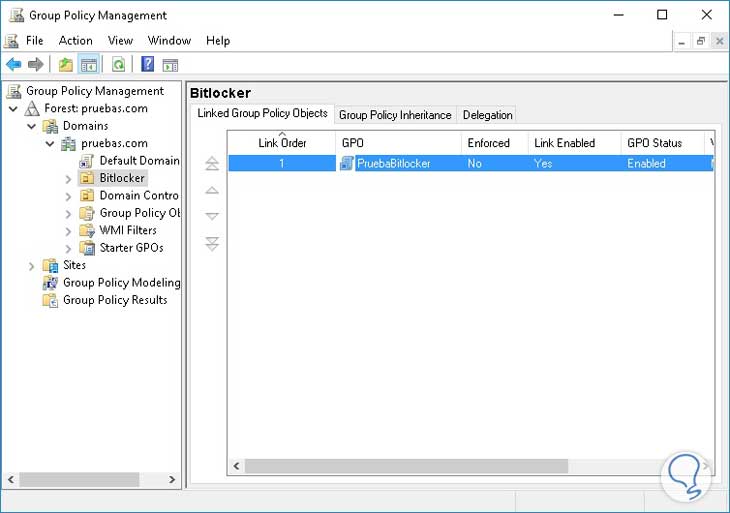Click the Bitlocker OU folder icon
The width and height of the screenshot is (730, 513).
(x=87, y=178)
